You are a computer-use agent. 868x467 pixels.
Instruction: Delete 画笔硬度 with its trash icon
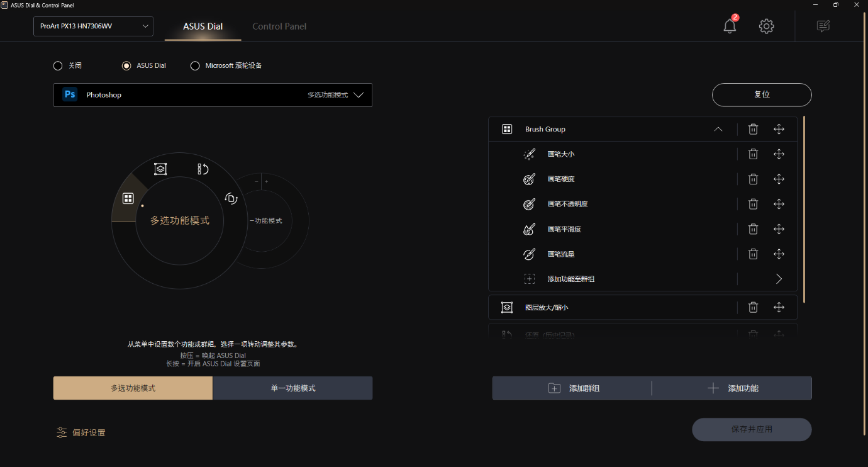[x=753, y=179]
